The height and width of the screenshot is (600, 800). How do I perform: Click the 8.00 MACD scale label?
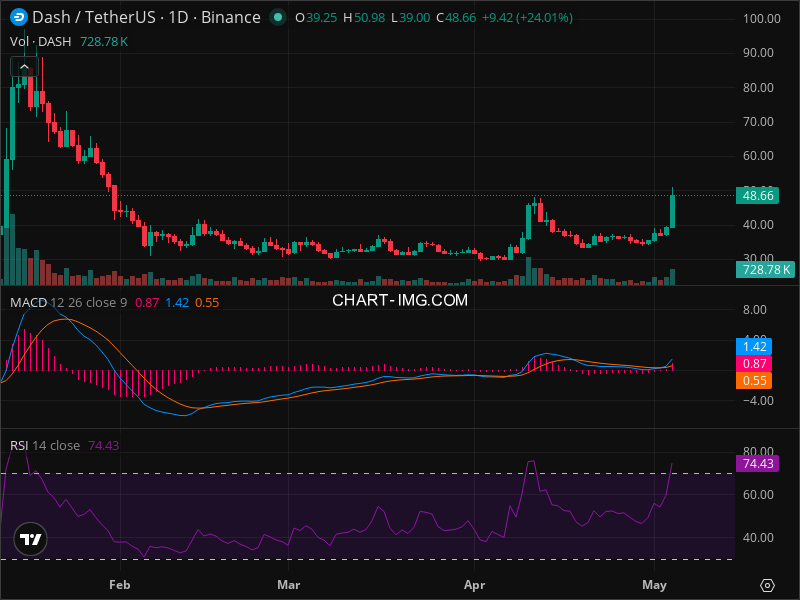[755, 310]
